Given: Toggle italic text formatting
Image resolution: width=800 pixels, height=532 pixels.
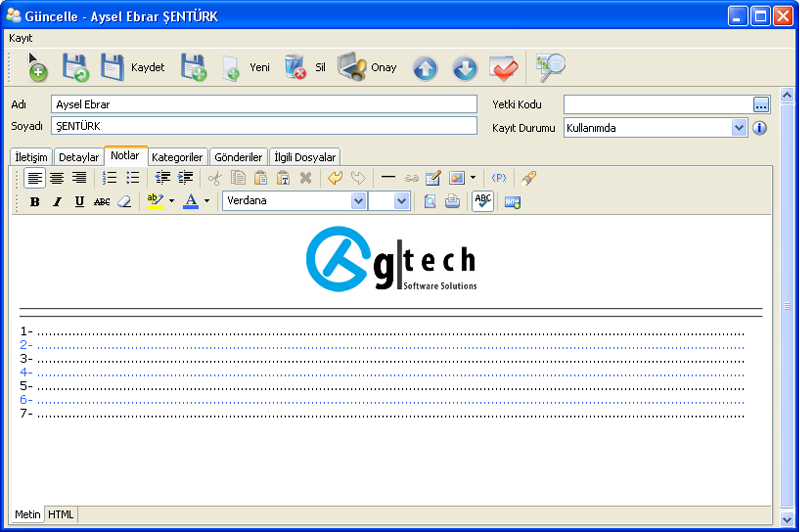Looking at the screenshot, I should pyautogui.click(x=57, y=201).
